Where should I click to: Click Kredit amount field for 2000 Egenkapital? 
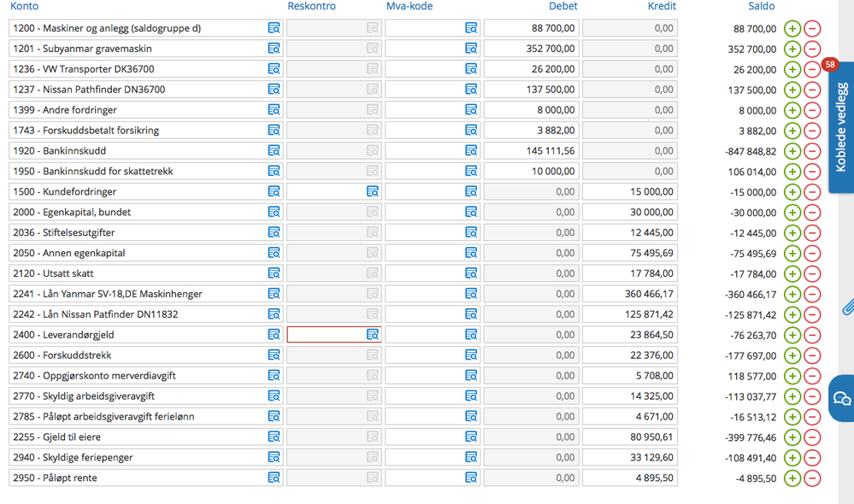click(630, 212)
